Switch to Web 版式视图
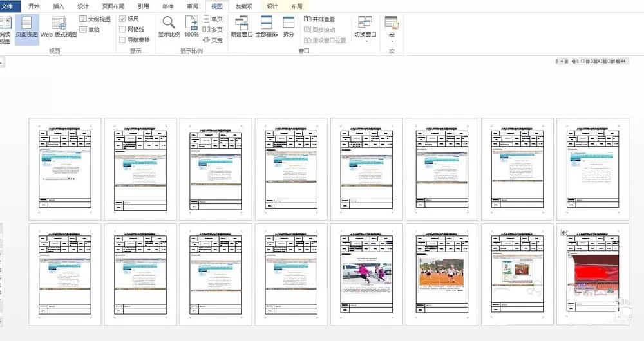The height and width of the screenshot is (341, 644). 59,28
